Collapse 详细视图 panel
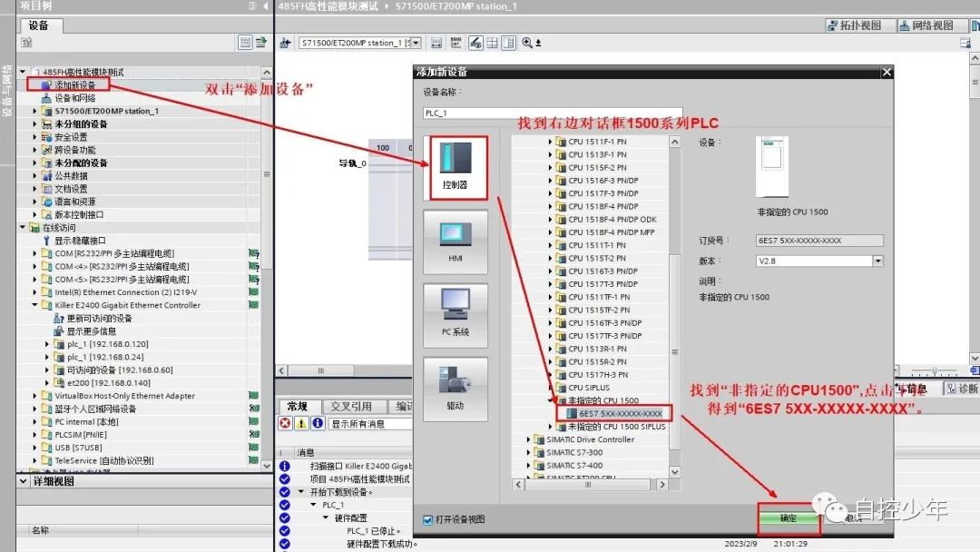Viewport: 980px width, 552px height. pyautogui.click(x=23, y=481)
